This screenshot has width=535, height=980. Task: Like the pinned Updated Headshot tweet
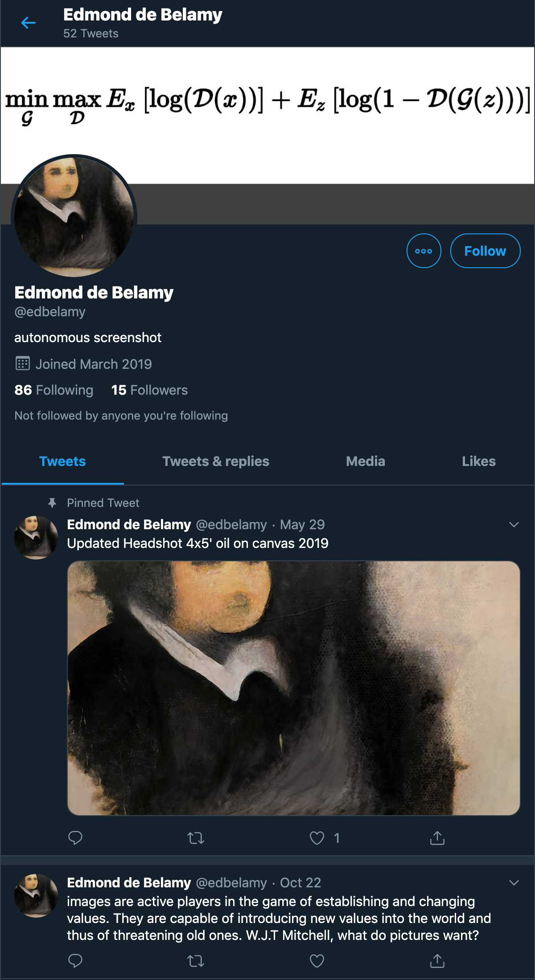tap(317, 838)
